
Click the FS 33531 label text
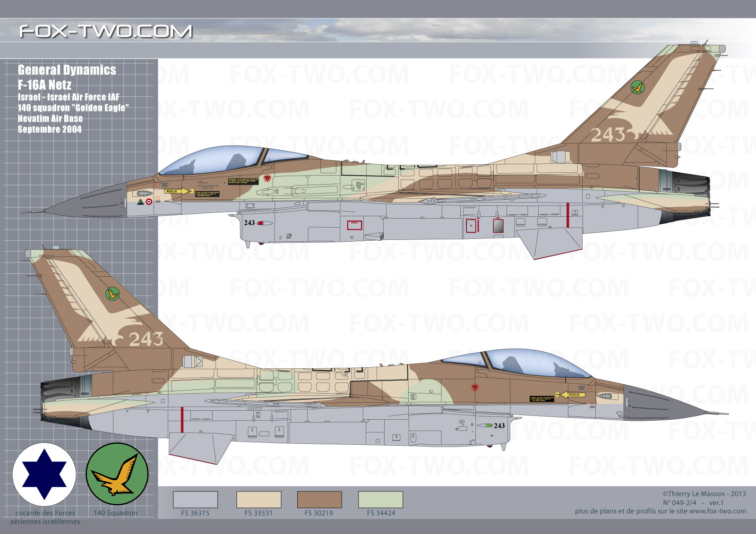(x=258, y=513)
